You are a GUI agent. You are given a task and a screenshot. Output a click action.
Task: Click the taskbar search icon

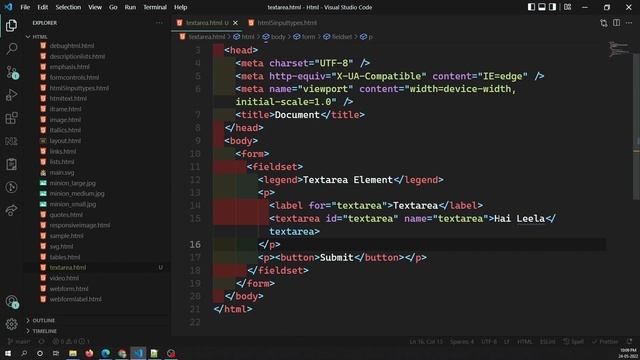pyautogui.click(x=24, y=353)
